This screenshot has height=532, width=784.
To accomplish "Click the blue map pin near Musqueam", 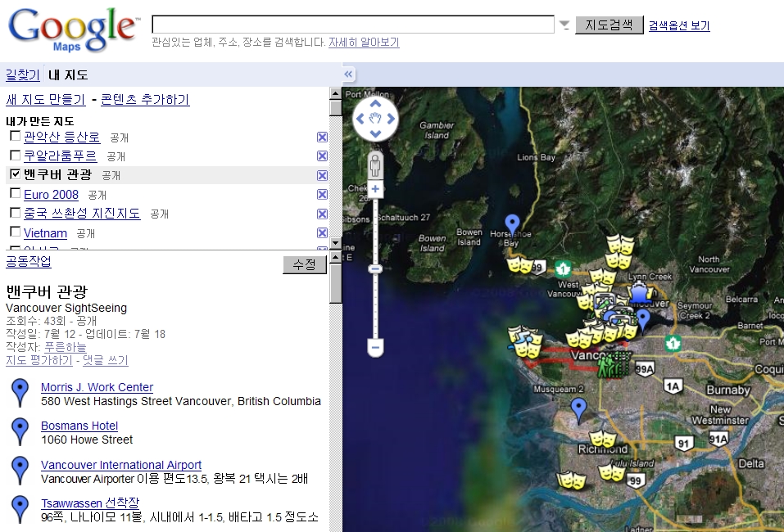I will 578,410.
